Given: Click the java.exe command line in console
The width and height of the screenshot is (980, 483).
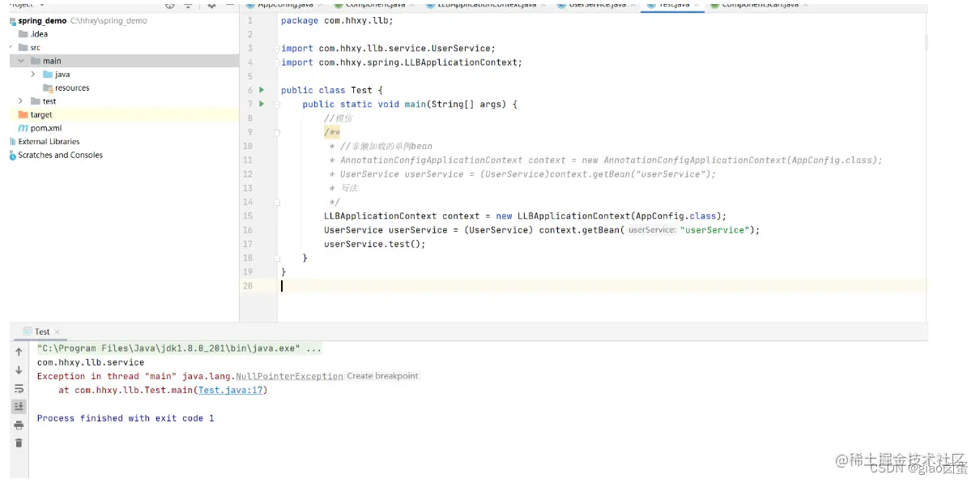Looking at the screenshot, I should (x=179, y=348).
